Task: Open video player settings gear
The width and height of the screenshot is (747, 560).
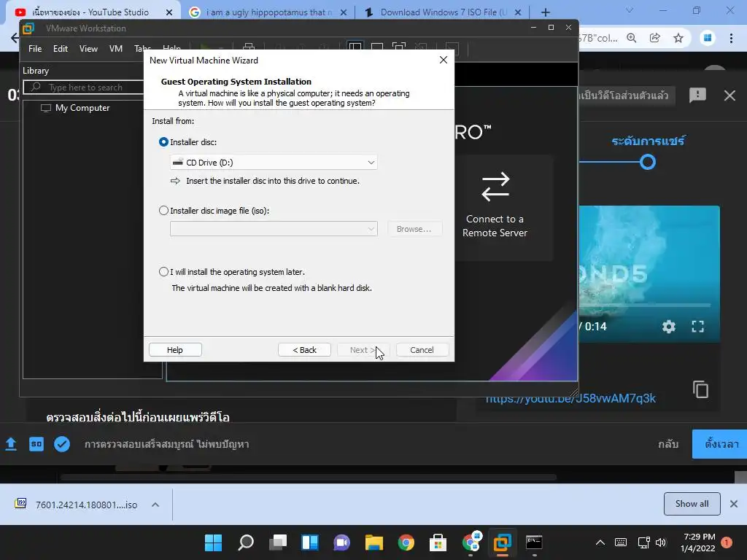Action: pos(669,327)
